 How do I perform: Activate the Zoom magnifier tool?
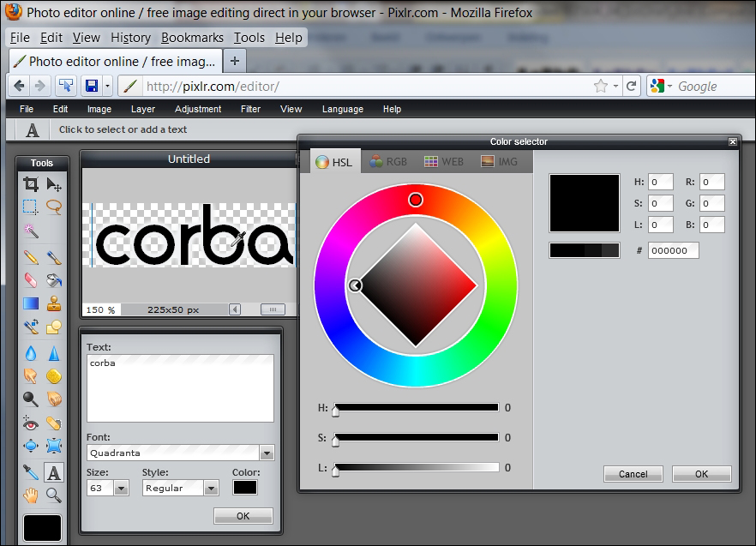click(x=54, y=495)
